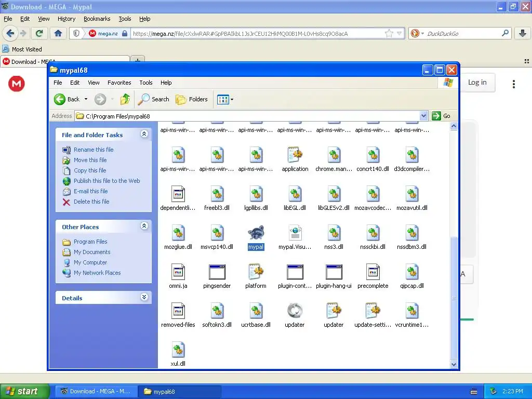Click Copy this file
532x399 pixels.
pos(90,170)
